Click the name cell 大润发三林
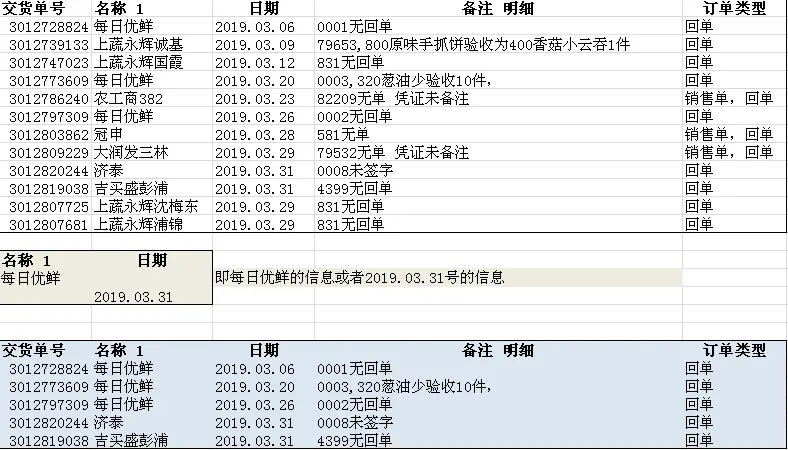 pos(131,153)
